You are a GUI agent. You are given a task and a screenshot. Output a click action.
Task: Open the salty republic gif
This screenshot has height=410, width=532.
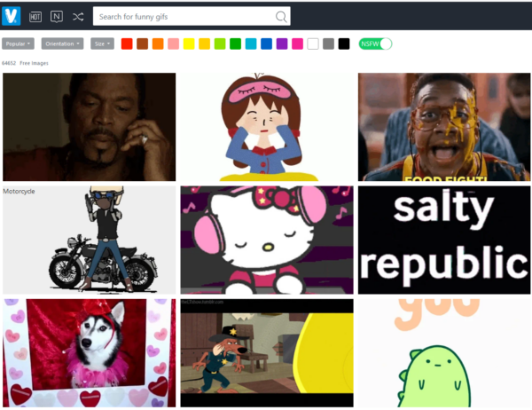[x=443, y=240]
